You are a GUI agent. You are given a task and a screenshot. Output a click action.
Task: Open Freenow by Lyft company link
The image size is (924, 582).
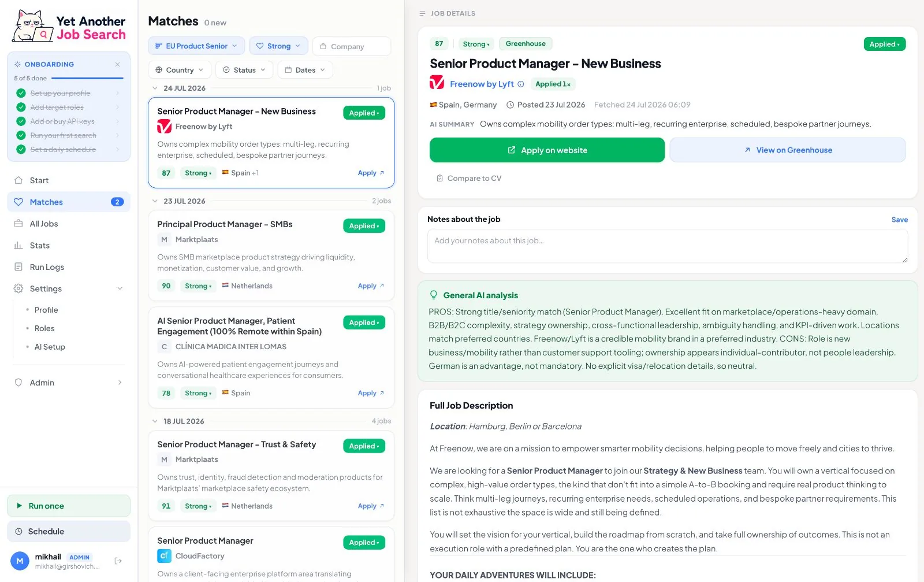[x=482, y=84]
